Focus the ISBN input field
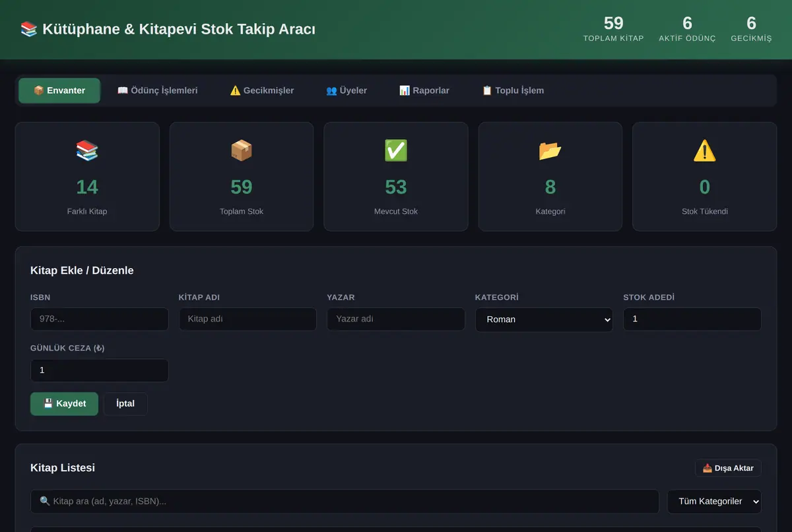 pos(99,319)
